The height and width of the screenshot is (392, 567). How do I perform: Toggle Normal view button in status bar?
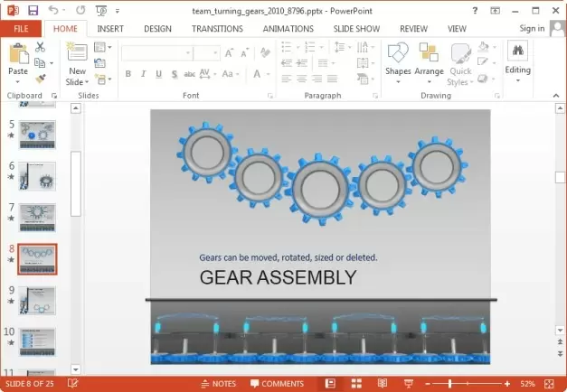coord(330,384)
